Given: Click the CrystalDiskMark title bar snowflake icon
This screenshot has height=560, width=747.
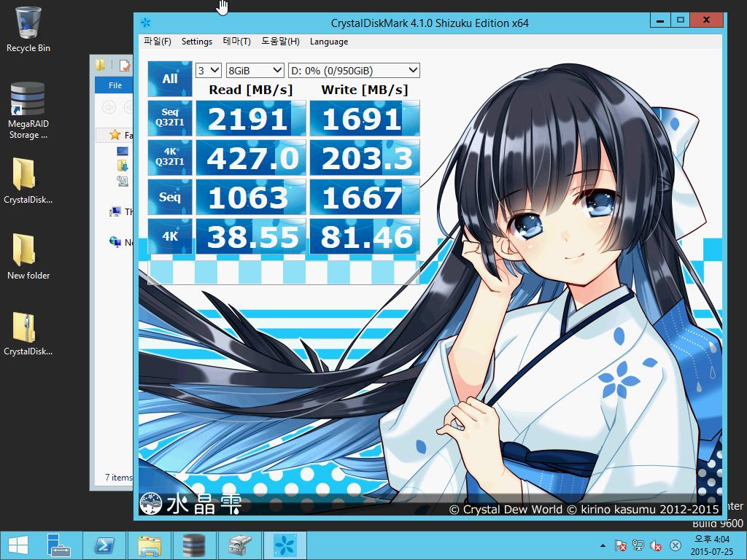Looking at the screenshot, I should pos(146,23).
